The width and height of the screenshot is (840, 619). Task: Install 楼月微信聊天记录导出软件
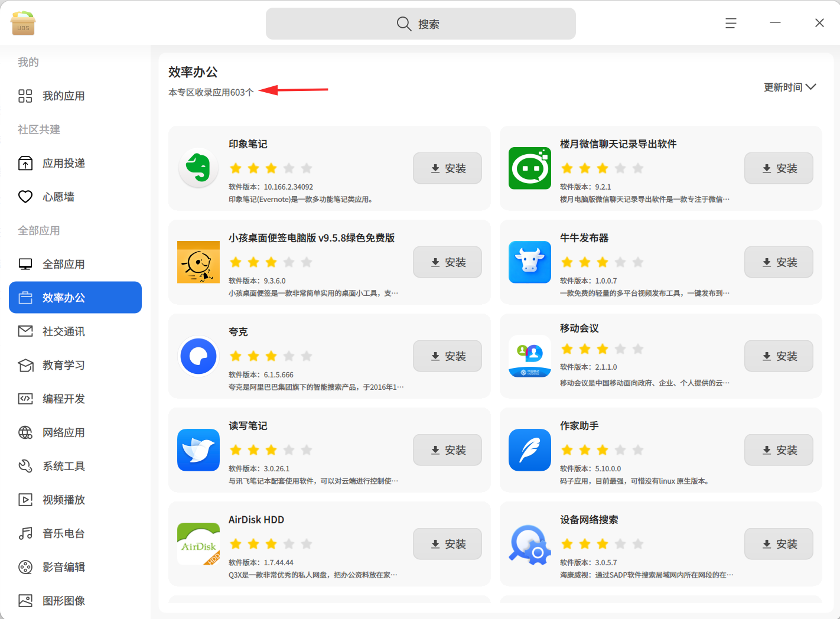[779, 168]
